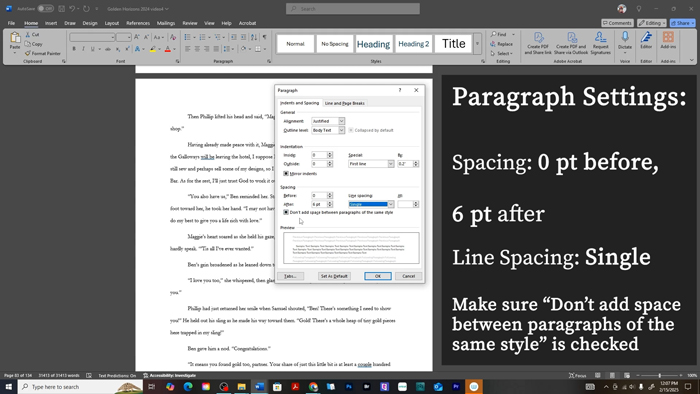Click the text highlight color marker
Screen dimensions: 700x394
click(153, 49)
